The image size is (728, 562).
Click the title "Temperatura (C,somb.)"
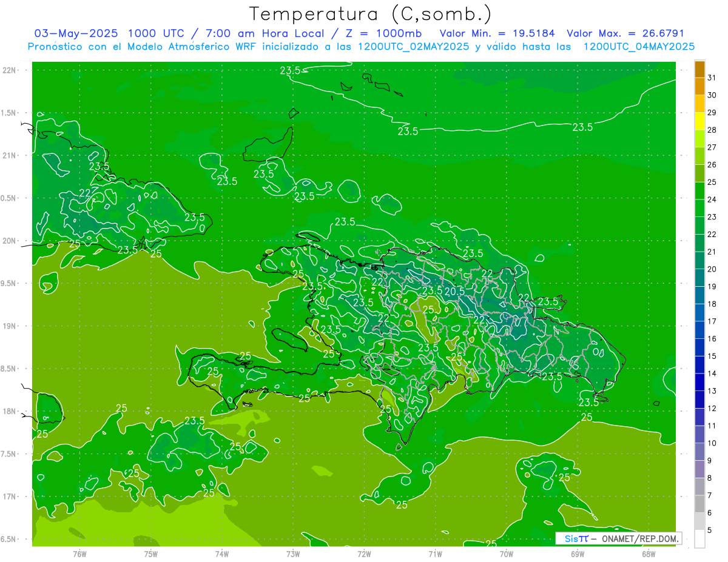tap(371, 15)
